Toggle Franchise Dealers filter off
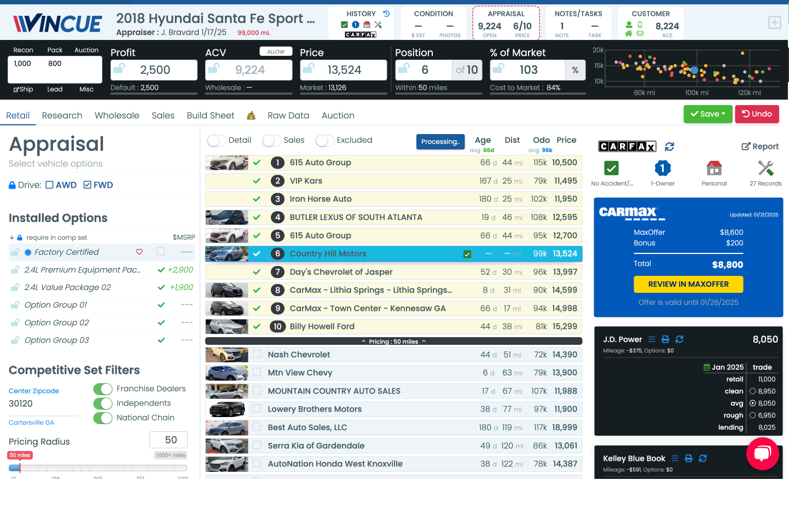This screenshot has width=789, height=532. pos(103,389)
